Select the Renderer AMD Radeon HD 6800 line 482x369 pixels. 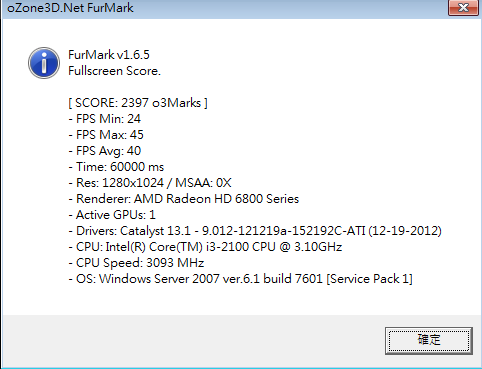(184, 199)
